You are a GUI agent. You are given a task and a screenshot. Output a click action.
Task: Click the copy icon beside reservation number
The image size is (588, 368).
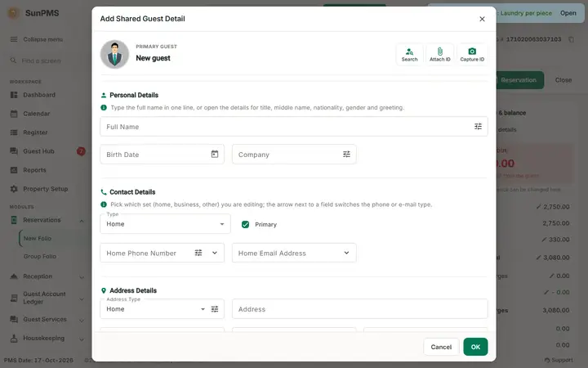tap(571, 39)
